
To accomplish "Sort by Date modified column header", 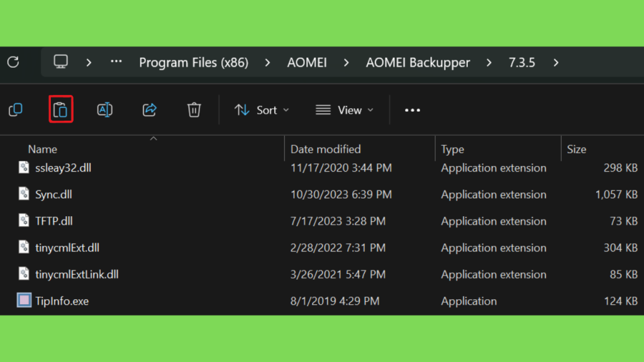I will pos(326,149).
